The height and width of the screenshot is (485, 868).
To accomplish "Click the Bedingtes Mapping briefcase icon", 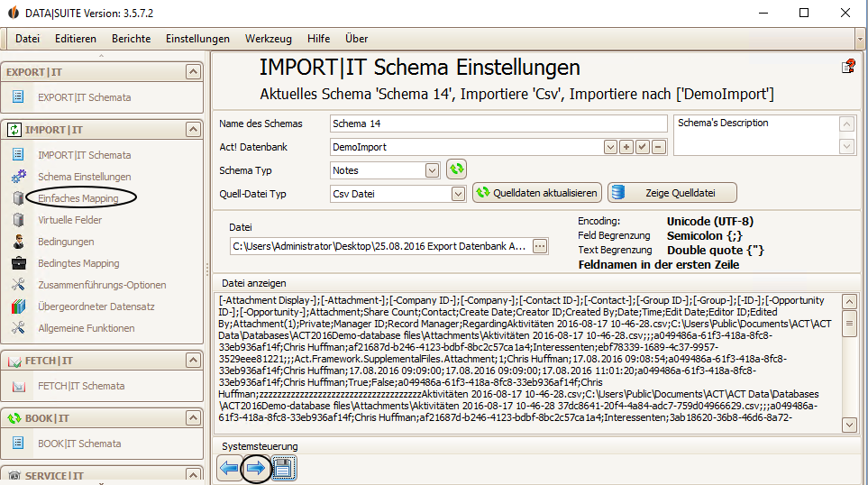I will point(18,263).
